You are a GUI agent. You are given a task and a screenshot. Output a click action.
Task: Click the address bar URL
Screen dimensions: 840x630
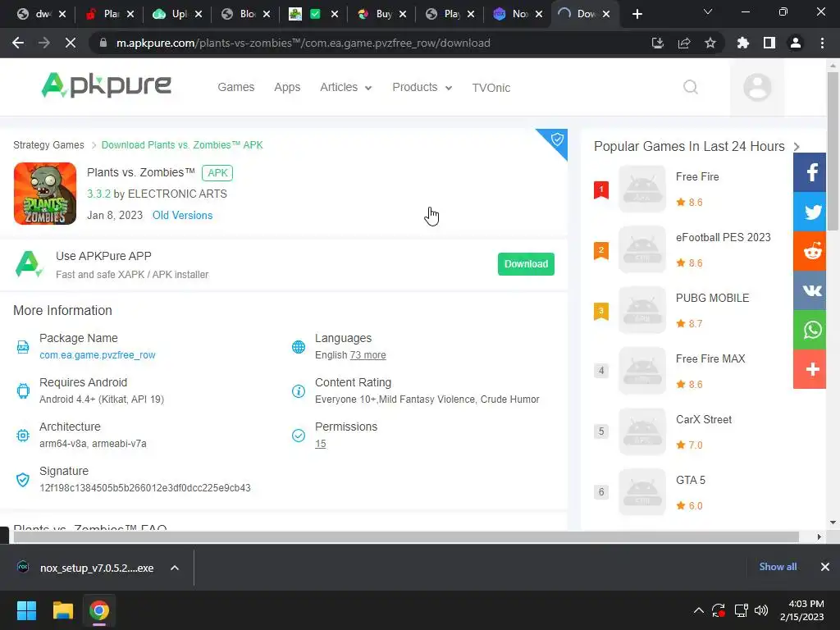tap(303, 43)
